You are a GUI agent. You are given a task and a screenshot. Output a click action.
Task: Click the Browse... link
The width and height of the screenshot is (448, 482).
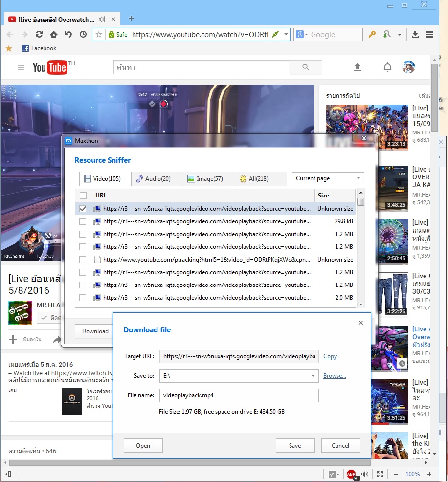335,376
